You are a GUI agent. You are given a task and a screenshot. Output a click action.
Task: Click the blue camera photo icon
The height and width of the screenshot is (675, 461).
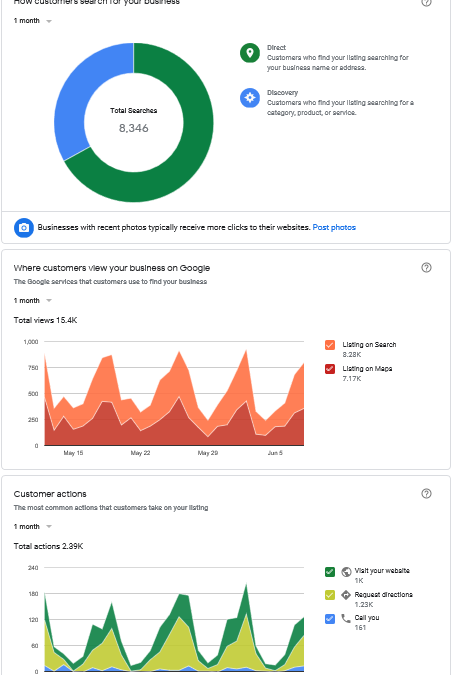(24, 228)
